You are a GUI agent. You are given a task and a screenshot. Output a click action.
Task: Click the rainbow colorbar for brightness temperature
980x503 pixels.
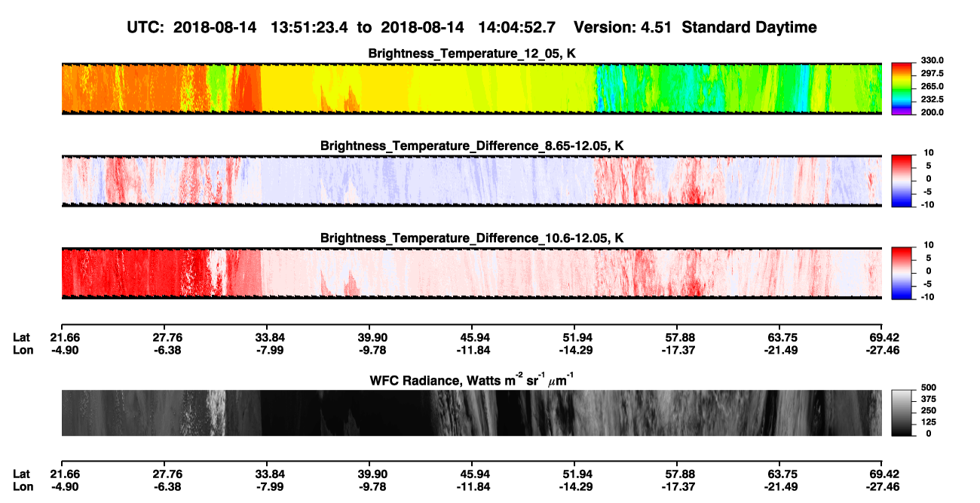click(x=901, y=88)
